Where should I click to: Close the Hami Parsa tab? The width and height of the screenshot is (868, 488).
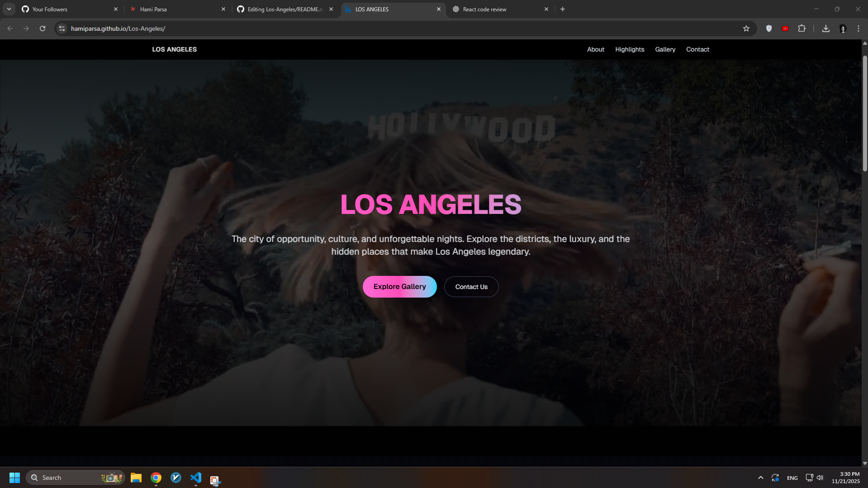pyautogui.click(x=223, y=9)
